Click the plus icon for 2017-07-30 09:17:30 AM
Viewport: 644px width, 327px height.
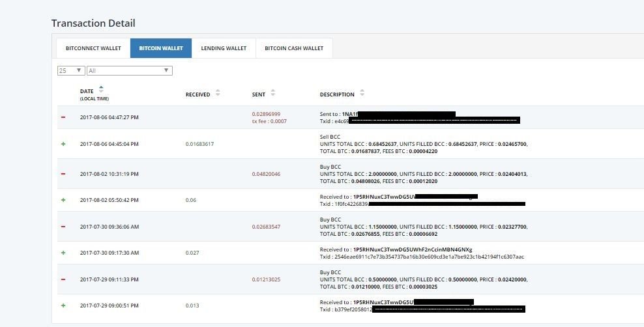63,253
